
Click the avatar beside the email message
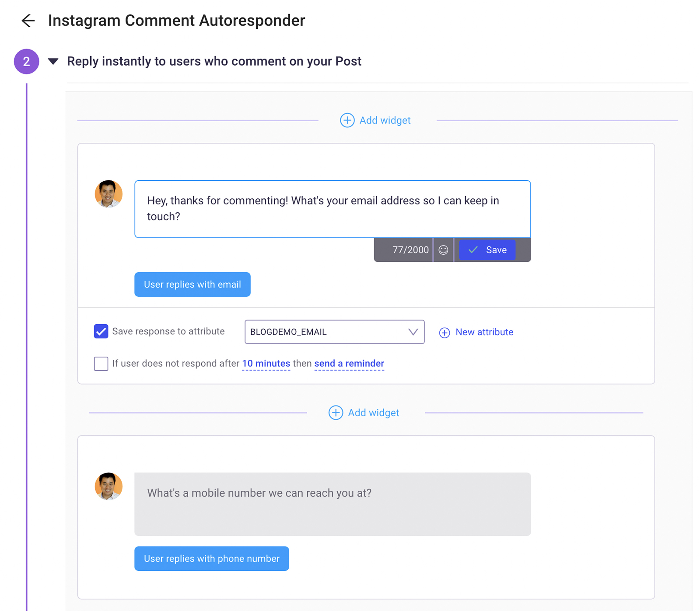108,194
